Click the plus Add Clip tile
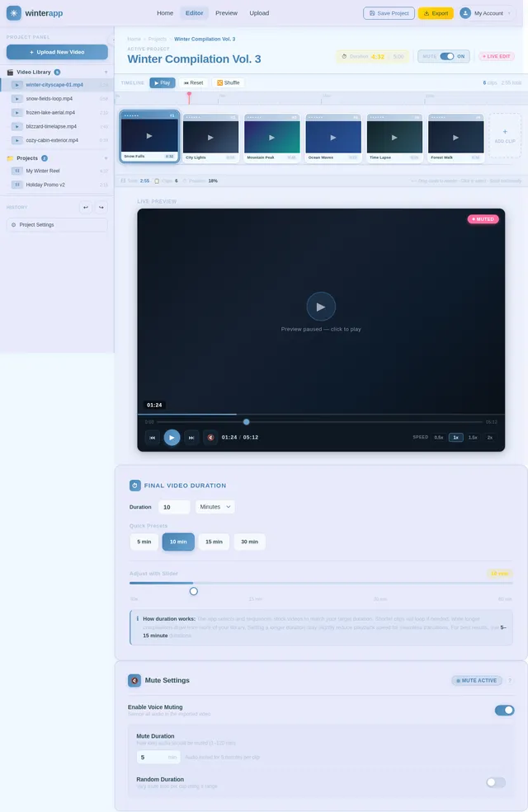This screenshot has height=812, width=528. [x=505, y=136]
